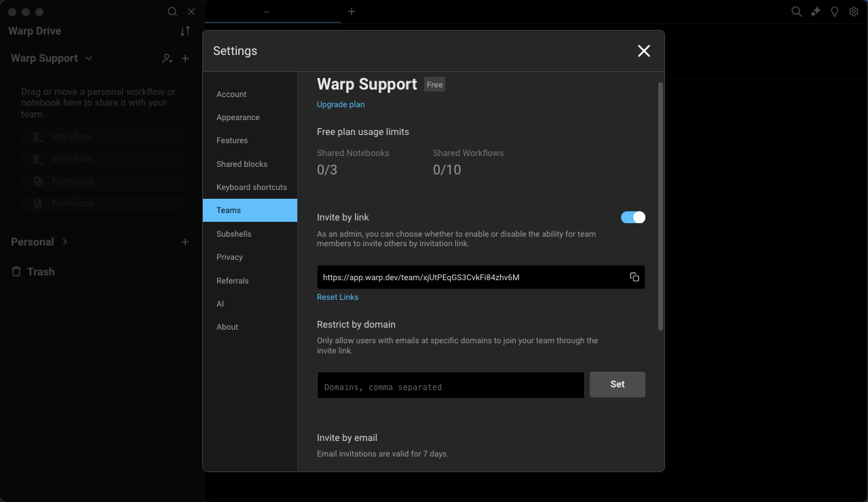This screenshot has height=502, width=868.
Task: Disable the Invite by link toggle
Action: click(633, 217)
